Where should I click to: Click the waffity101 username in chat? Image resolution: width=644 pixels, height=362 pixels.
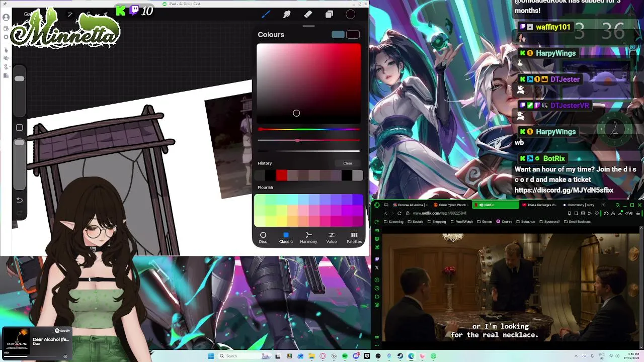point(553,27)
